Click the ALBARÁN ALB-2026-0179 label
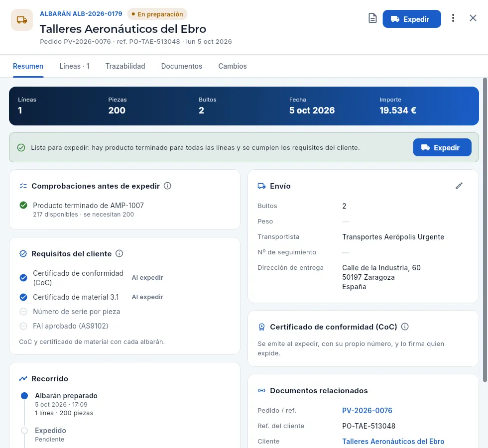This screenshot has height=448, width=488. coord(81,14)
